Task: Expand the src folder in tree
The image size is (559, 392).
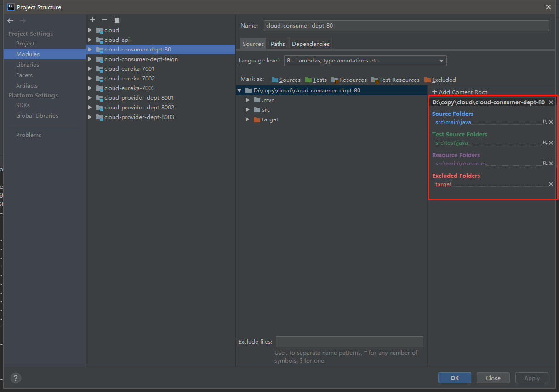Action: coord(247,110)
